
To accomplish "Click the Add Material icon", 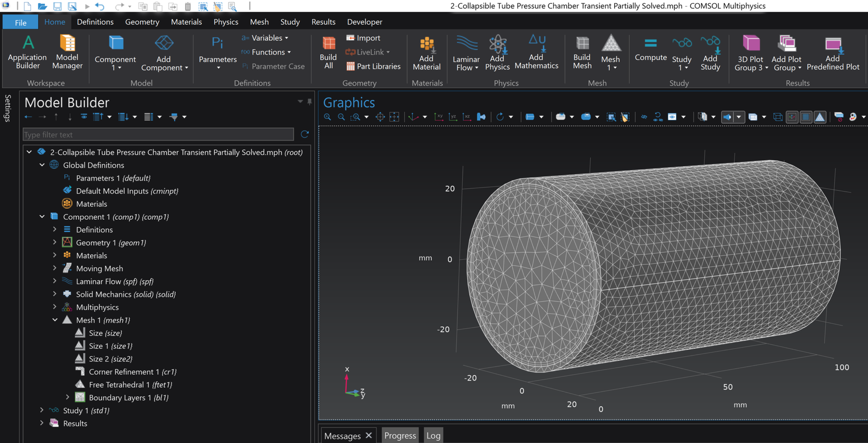I will 426,44.
